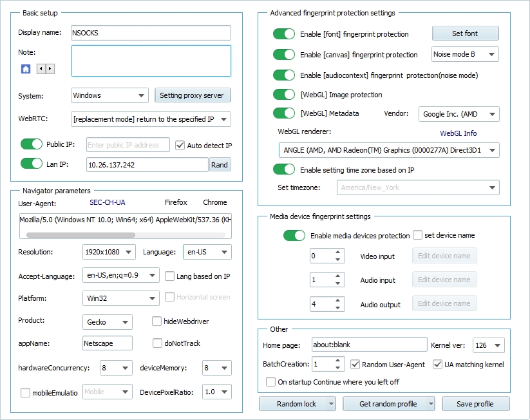Viewport: 530px width, 420px height.
Task: Uncheck the Auto detect IP checkbox
Action: pyautogui.click(x=180, y=146)
